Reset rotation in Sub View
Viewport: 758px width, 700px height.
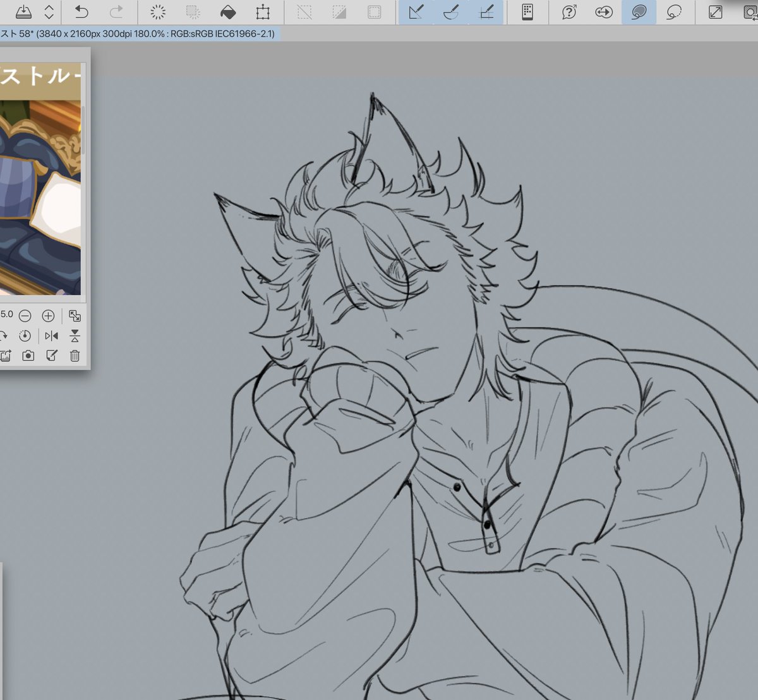pos(25,335)
